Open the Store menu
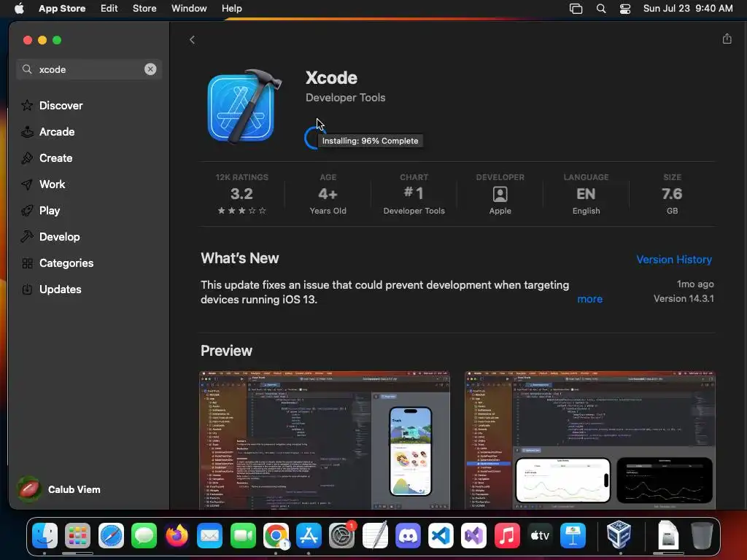This screenshot has width=747, height=560. click(144, 8)
